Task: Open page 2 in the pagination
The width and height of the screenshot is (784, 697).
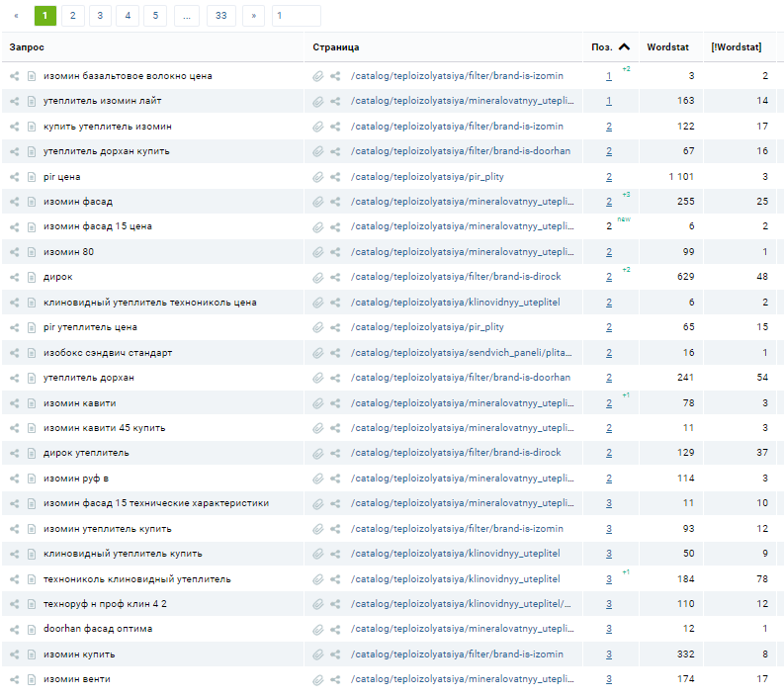Action: (72, 16)
